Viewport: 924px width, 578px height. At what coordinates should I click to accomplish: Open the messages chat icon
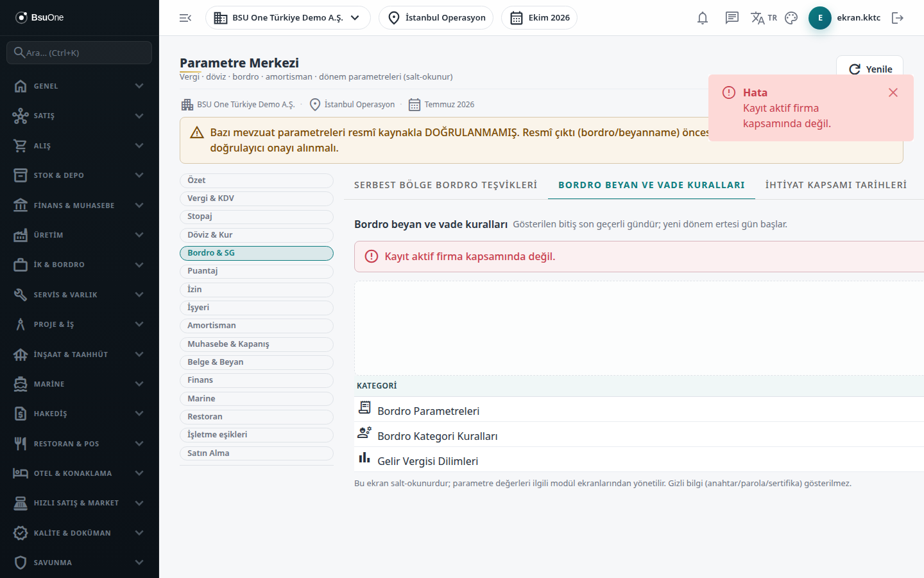(x=732, y=18)
